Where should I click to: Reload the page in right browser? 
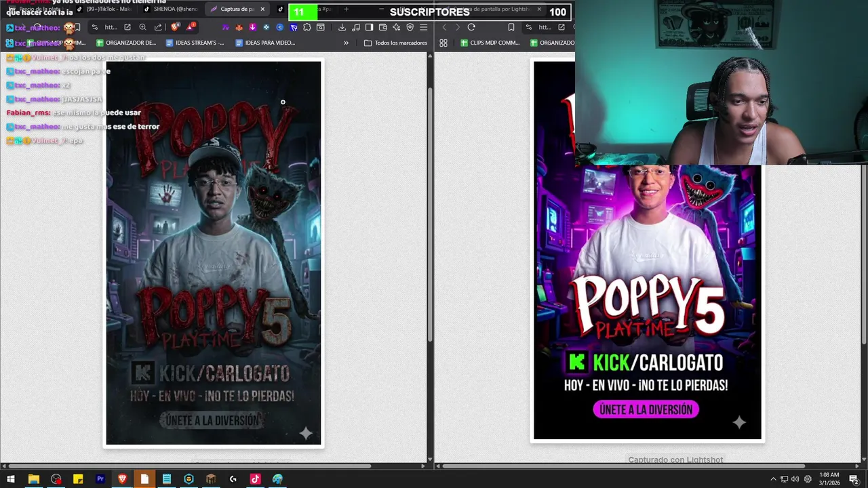point(471,27)
